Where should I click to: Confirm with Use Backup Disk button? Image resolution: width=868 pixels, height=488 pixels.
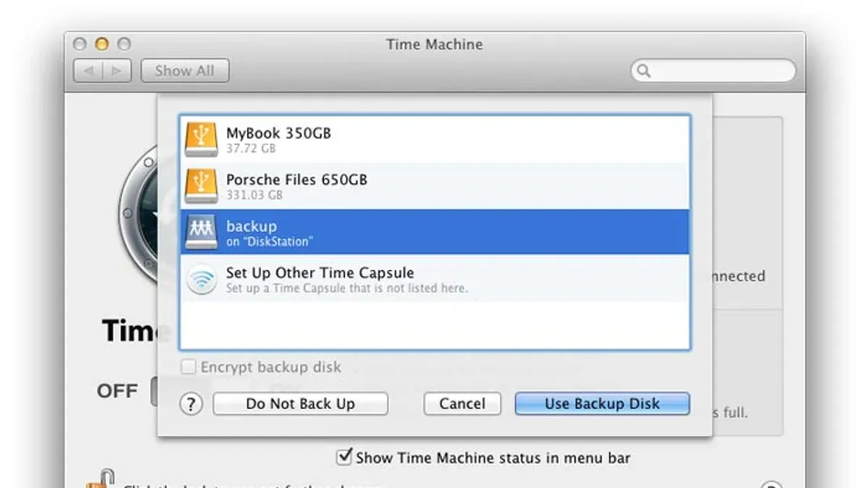click(602, 403)
